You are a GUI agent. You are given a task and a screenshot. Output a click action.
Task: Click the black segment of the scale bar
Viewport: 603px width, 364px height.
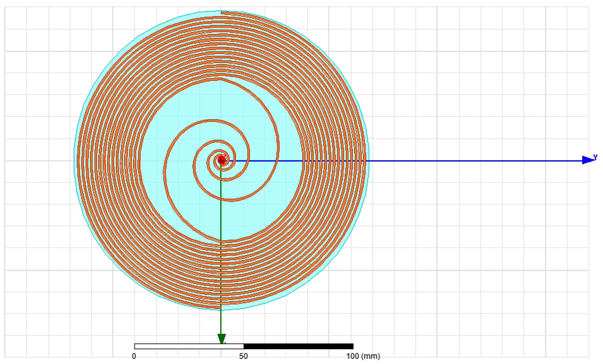point(298,346)
